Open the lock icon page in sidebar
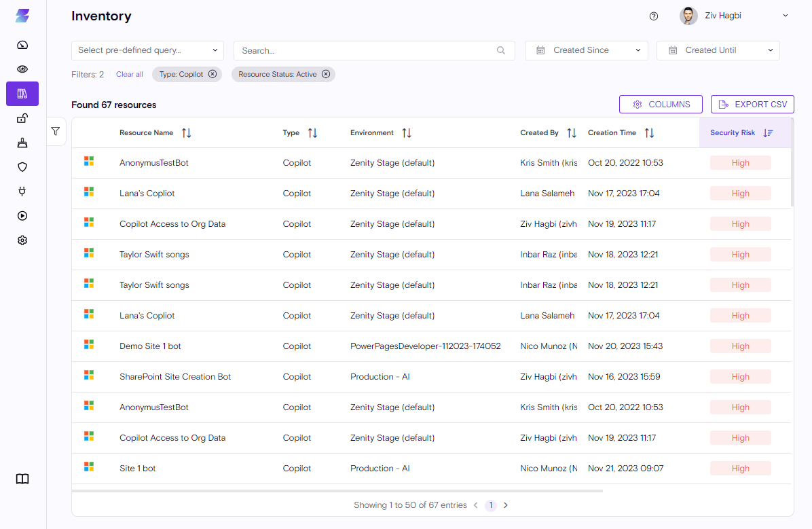The width and height of the screenshot is (812, 529). click(22, 118)
